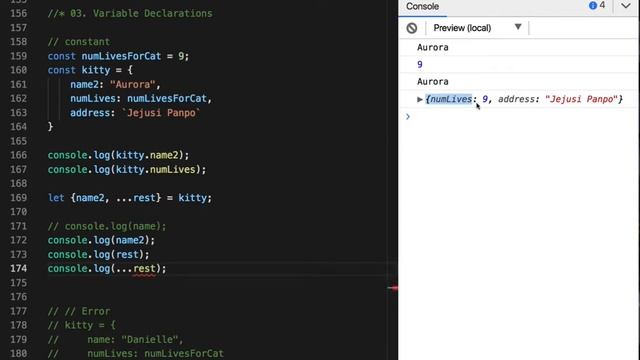Click the red error marker in editor scrollbar
This screenshot has width=640, height=360.
tap(392, 288)
